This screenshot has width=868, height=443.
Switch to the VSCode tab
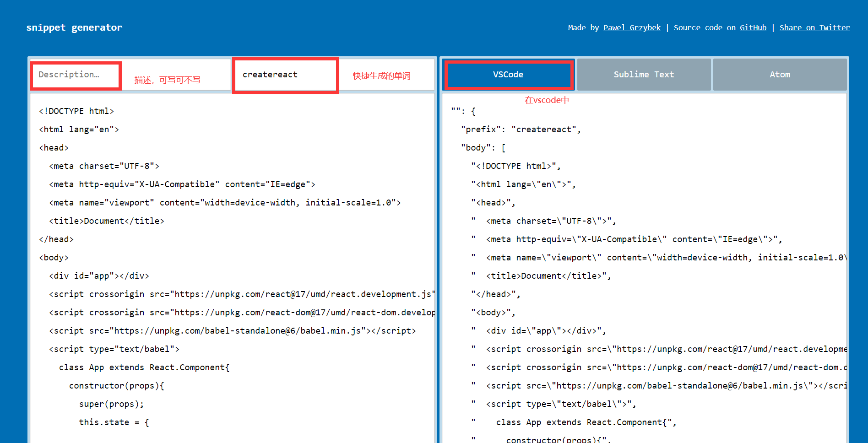508,75
